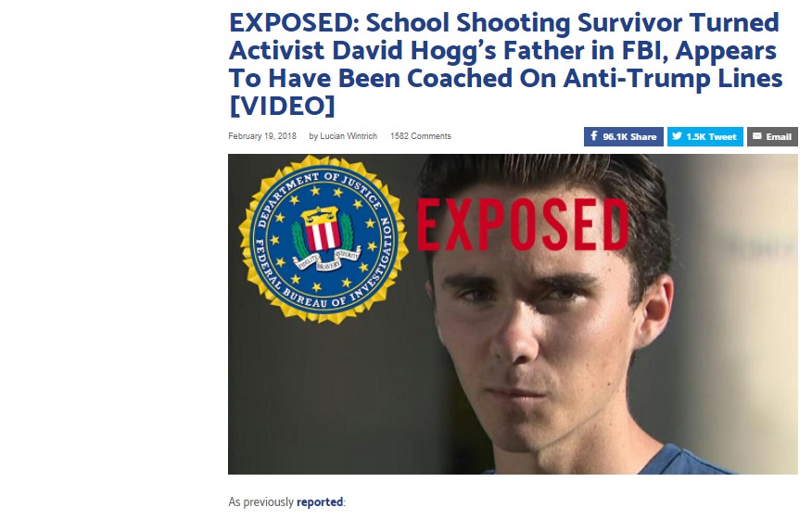Open the featured photo of the young man
Viewport: 812px width, 520px height.
(x=513, y=314)
